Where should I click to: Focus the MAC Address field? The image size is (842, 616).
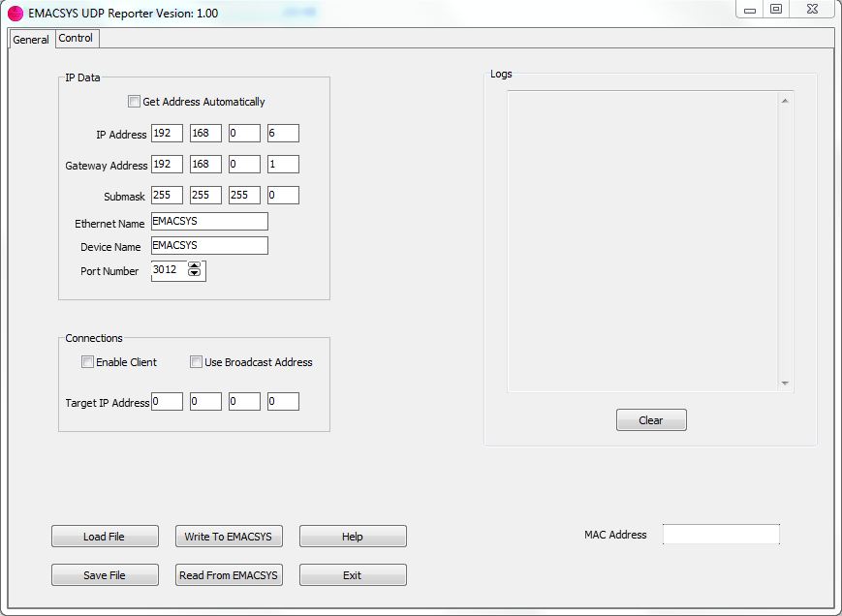(x=721, y=535)
